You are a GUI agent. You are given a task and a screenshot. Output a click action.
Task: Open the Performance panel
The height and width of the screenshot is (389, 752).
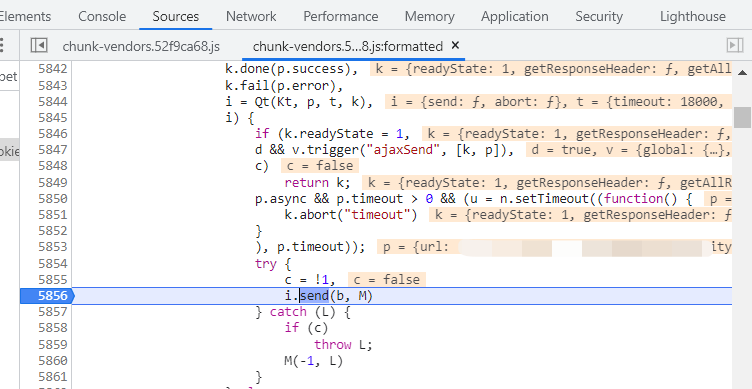341,16
